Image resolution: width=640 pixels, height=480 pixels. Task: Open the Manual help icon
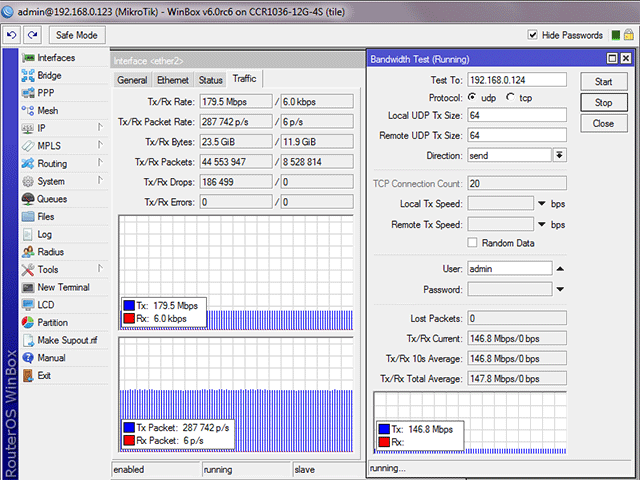(28, 358)
